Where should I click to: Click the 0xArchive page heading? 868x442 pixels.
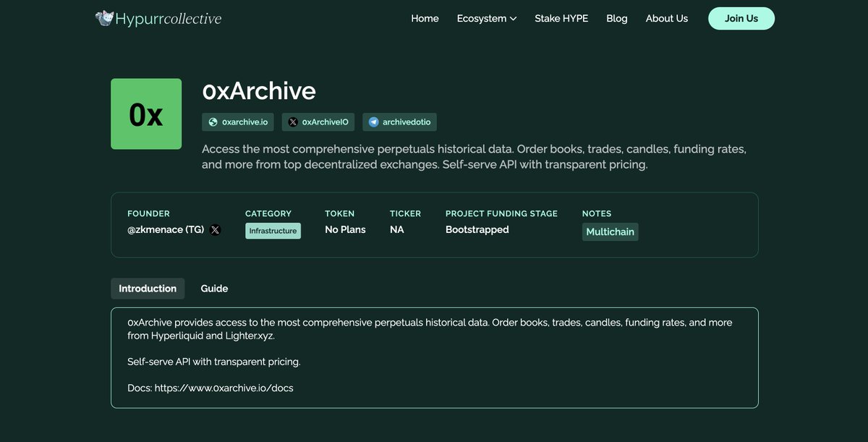click(259, 91)
